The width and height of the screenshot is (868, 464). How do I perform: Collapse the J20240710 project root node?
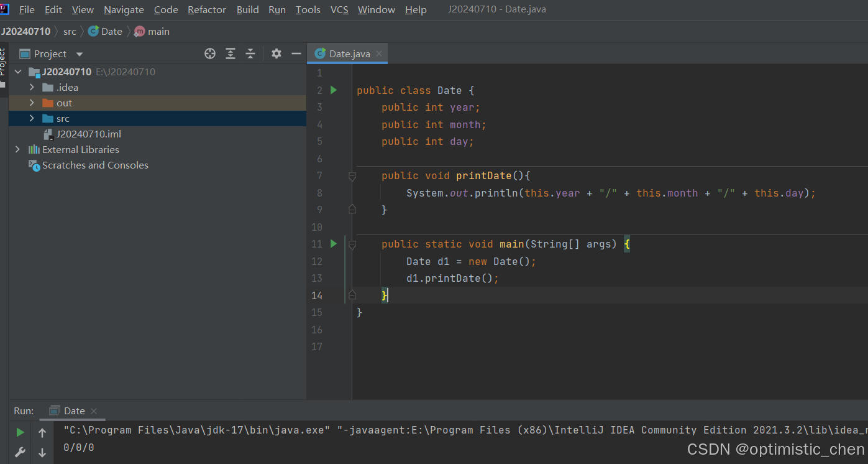coord(18,72)
